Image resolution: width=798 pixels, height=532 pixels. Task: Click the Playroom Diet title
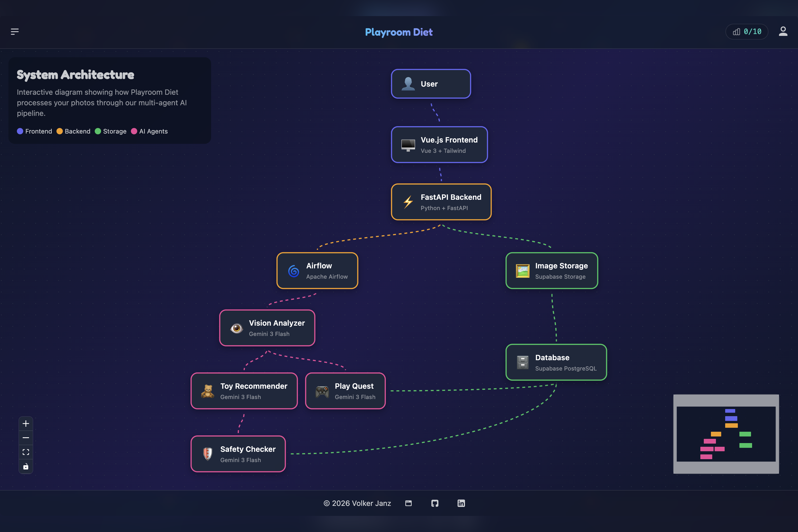(x=399, y=32)
